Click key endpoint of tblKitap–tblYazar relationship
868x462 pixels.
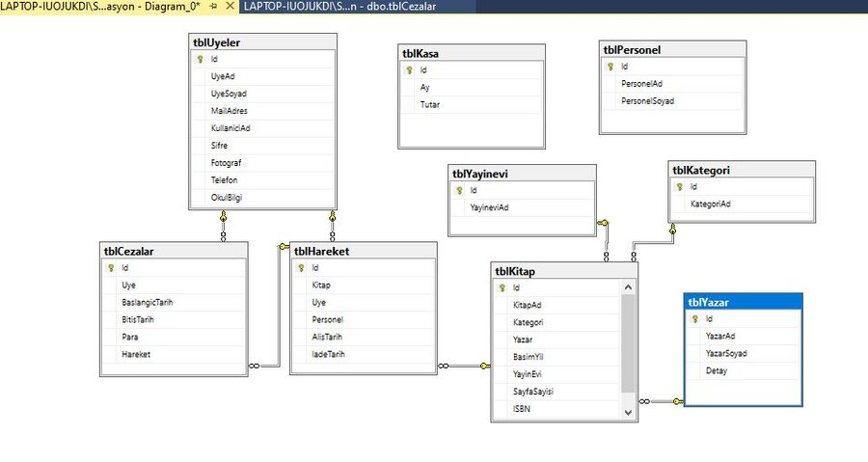point(678,401)
